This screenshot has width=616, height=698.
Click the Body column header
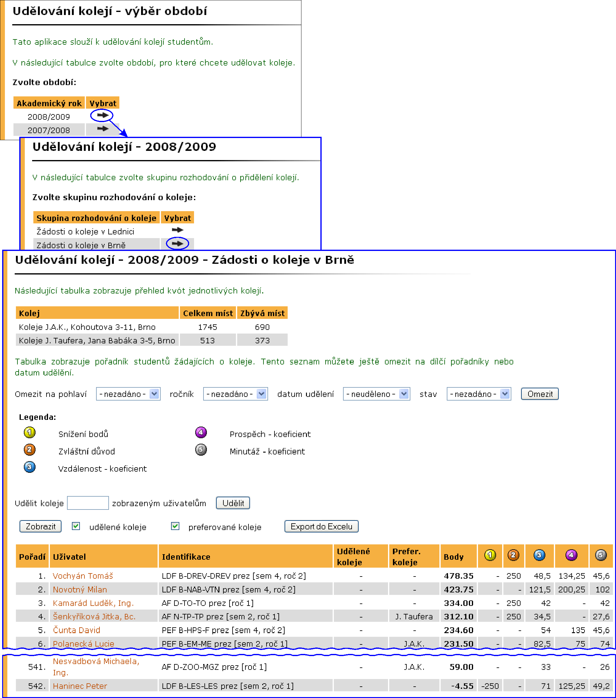[x=459, y=557]
